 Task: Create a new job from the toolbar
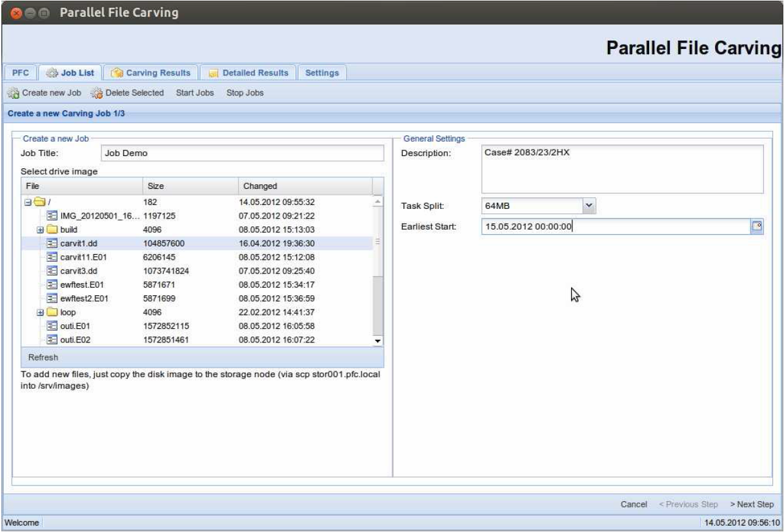(45, 93)
